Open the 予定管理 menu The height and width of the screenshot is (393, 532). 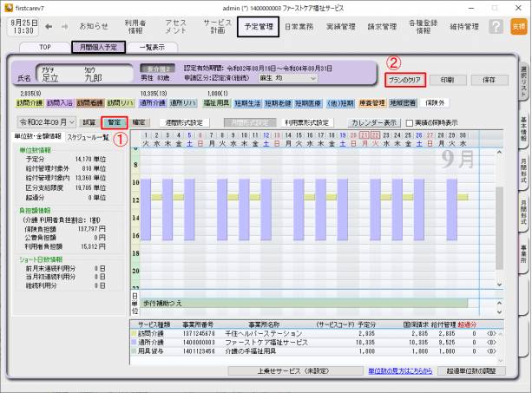tap(257, 27)
